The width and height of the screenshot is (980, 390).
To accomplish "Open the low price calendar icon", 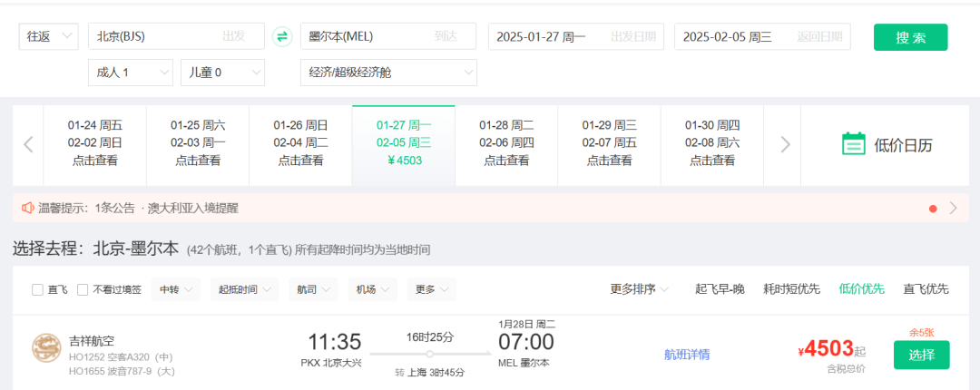I will point(853,144).
